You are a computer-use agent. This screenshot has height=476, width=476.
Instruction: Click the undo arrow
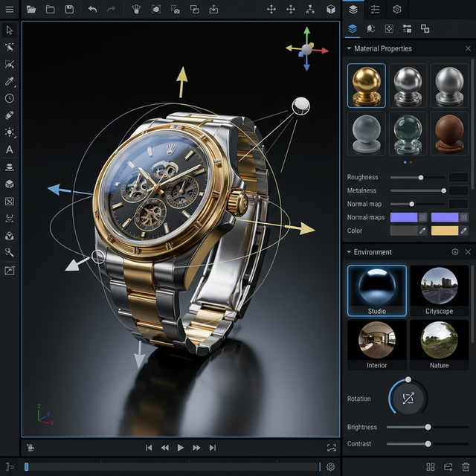[92, 10]
